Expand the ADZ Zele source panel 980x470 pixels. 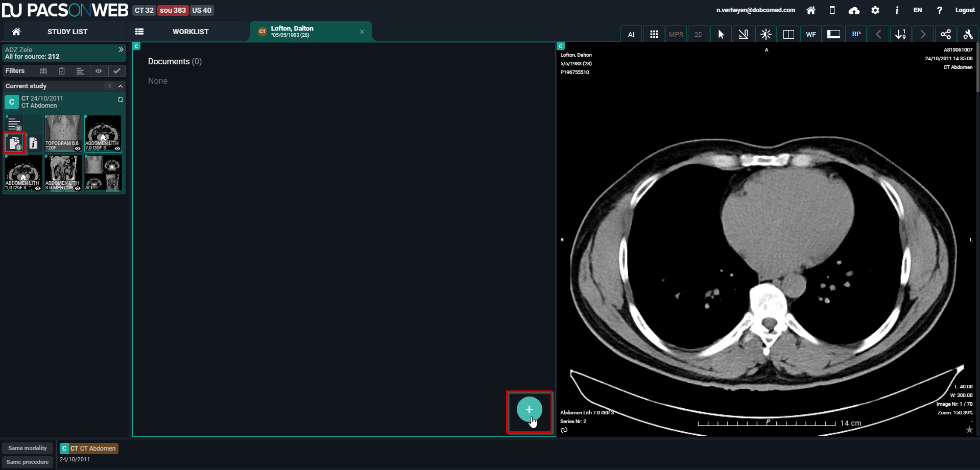pos(121,50)
